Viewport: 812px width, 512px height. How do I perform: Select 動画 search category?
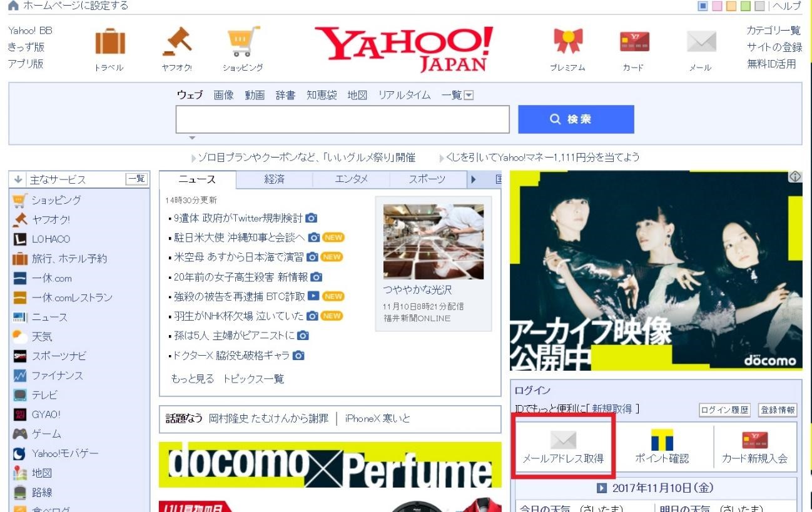point(255,95)
